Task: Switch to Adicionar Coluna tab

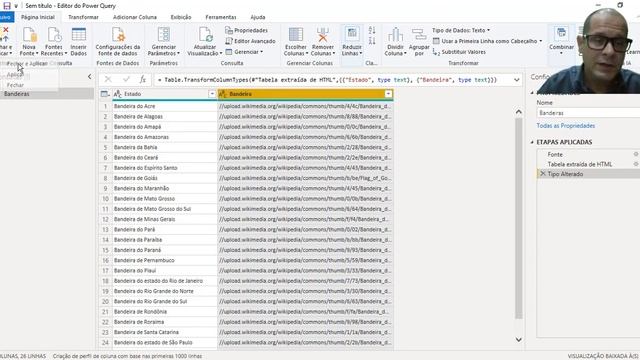Action: pyautogui.click(x=135, y=17)
